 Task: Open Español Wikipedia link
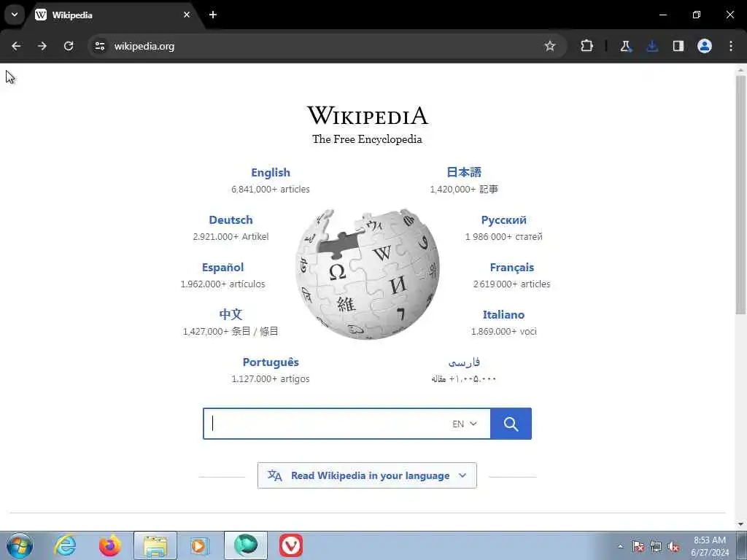click(x=223, y=268)
